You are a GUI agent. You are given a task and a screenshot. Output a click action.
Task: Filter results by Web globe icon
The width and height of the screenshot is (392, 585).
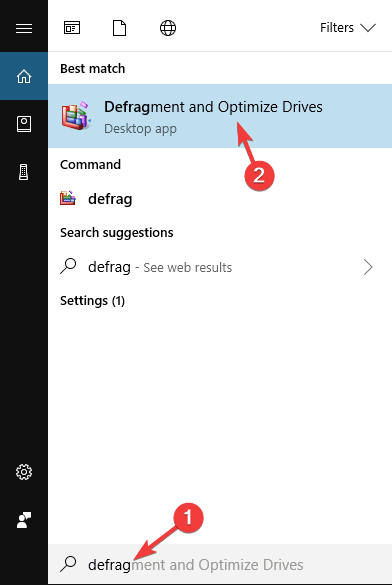[168, 28]
